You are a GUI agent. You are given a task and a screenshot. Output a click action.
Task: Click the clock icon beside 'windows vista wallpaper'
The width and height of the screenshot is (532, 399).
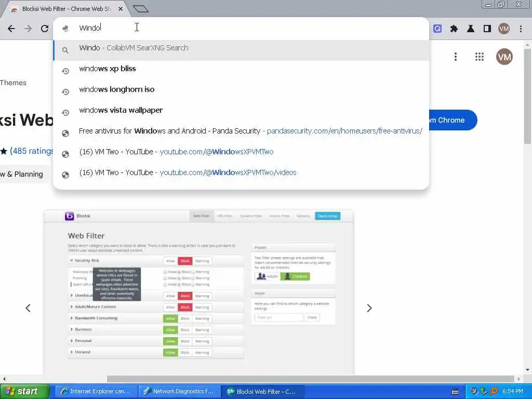(65, 112)
